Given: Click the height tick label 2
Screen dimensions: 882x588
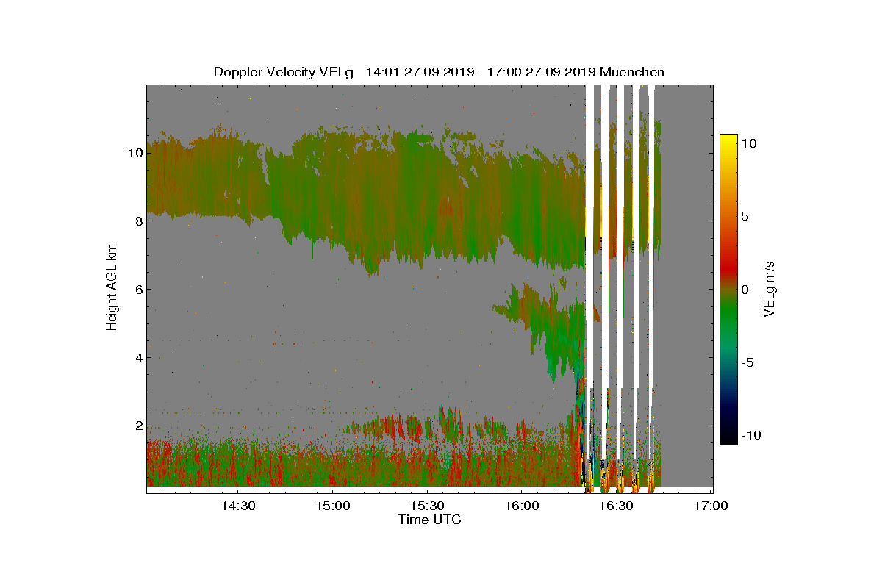Looking at the screenshot, I should pos(137,426).
